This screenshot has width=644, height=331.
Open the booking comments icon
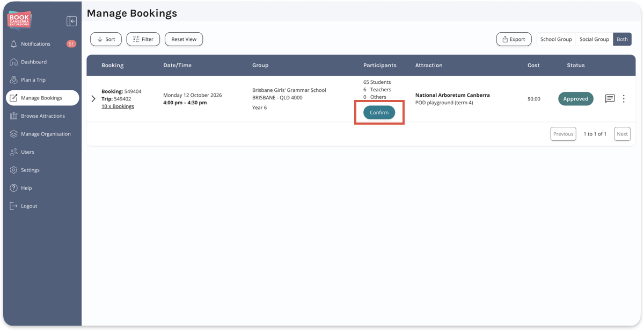pos(610,99)
